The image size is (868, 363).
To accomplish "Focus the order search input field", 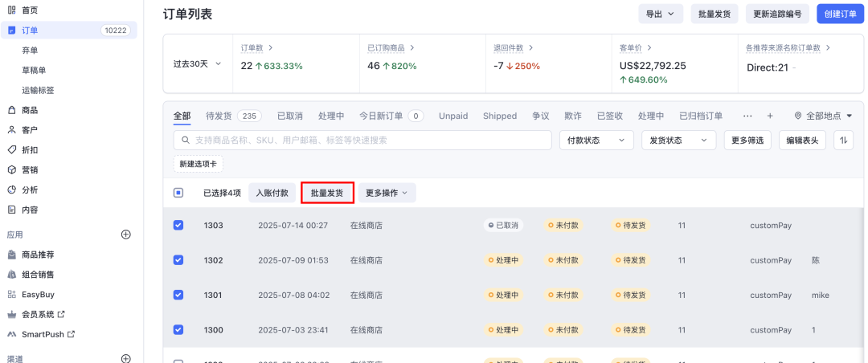I will point(362,140).
